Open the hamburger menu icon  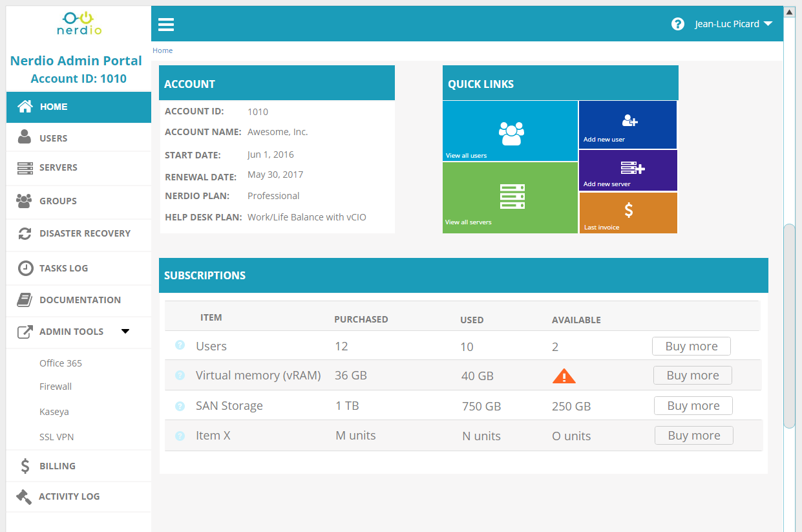166,25
